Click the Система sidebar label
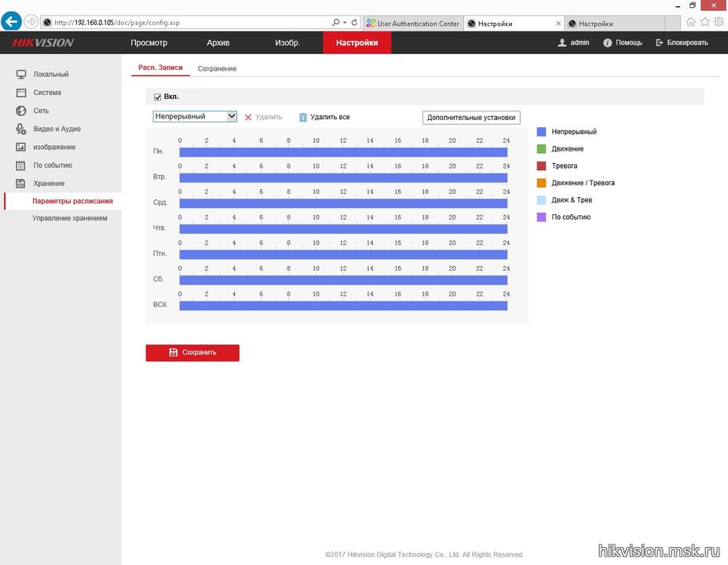728x565 pixels. [x=47, y=93]
